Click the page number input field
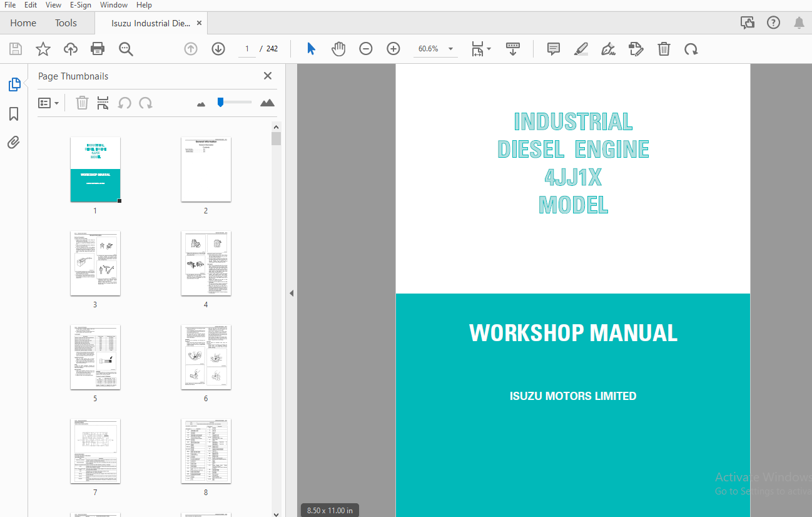 (x=247, y=49)
